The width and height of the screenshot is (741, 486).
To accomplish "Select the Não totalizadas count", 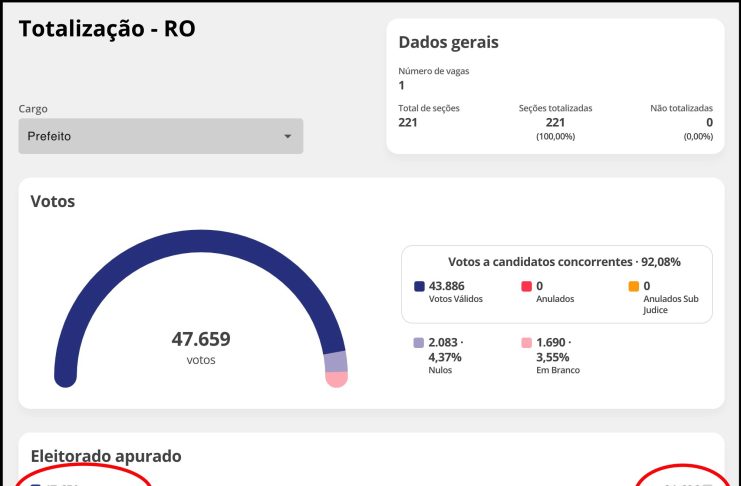I will [x=709, y=122].
